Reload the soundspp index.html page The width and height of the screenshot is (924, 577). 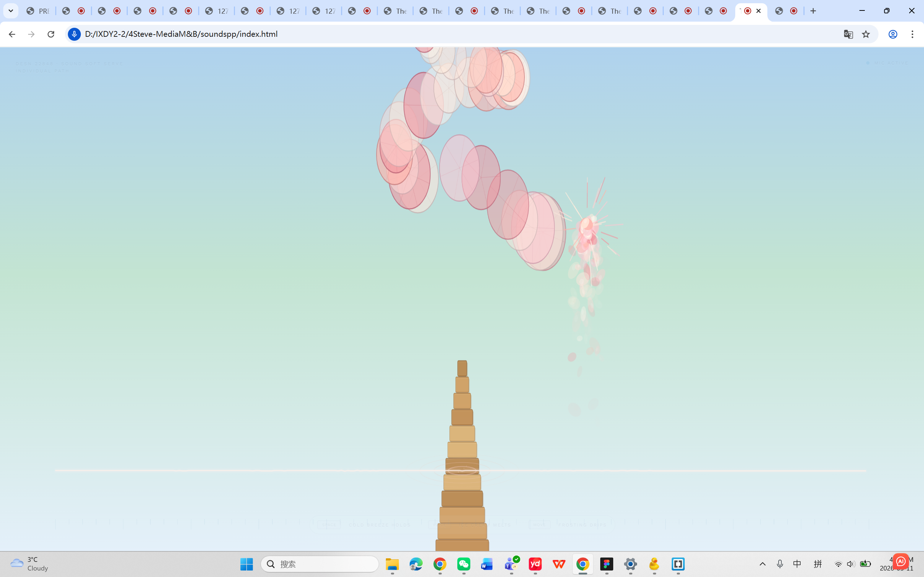(x=51, y=34)
